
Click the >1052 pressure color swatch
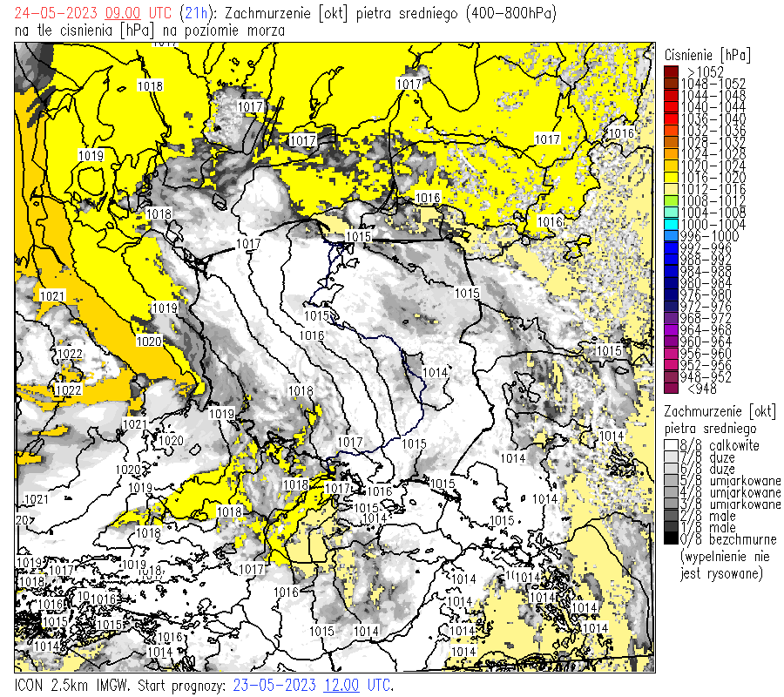pyautogui.click(x=671, y=71)
